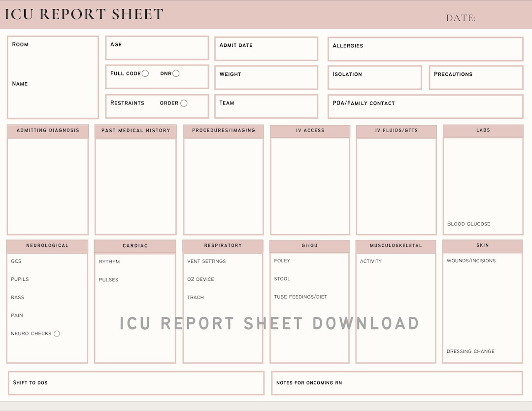The height and width of the screenshot is (411, 532).
Task: Select the Past Medical History header
Action: tap(135, 131)
